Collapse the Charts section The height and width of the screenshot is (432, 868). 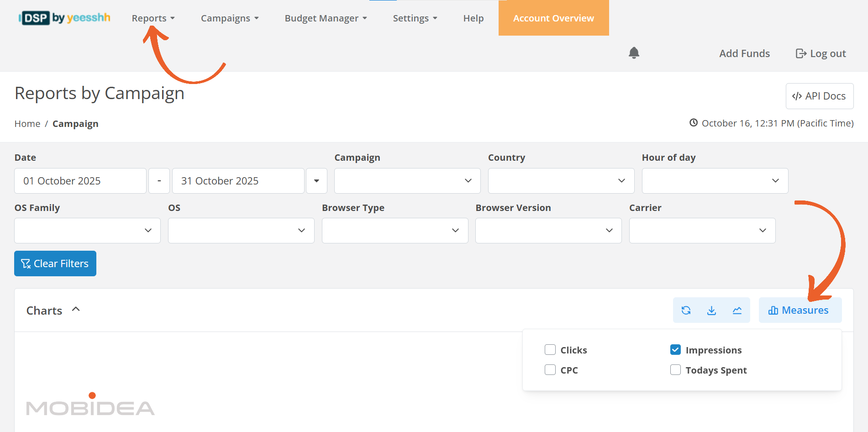tap(76, 310)
